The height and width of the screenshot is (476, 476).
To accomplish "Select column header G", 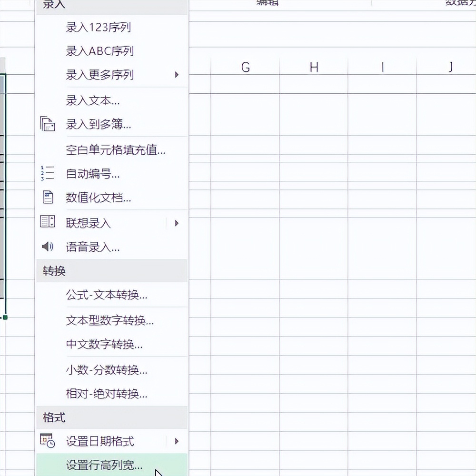I will 246,67.
